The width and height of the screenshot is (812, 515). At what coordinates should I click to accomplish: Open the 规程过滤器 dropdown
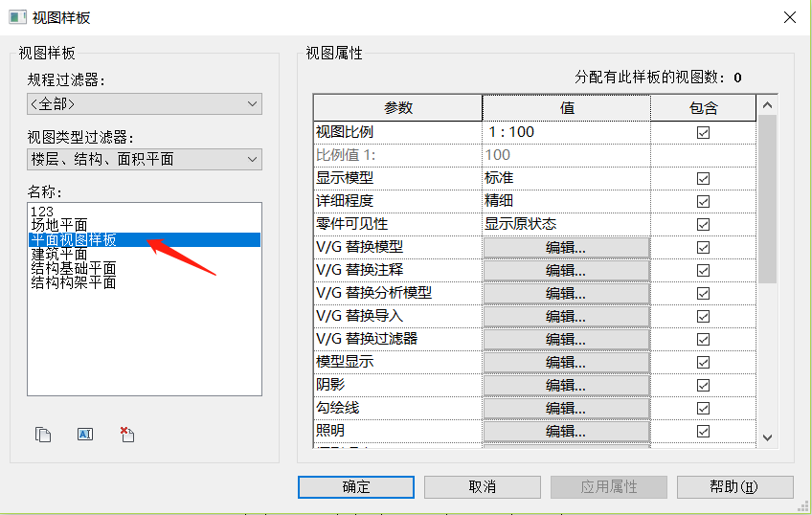click(145, 103)
